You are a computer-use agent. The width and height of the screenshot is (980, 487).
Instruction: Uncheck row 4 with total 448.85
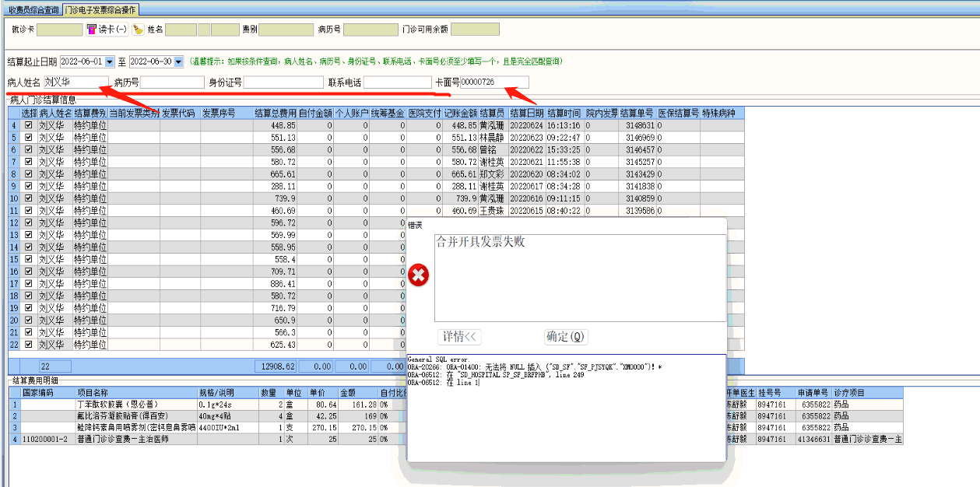coord(29,125)
